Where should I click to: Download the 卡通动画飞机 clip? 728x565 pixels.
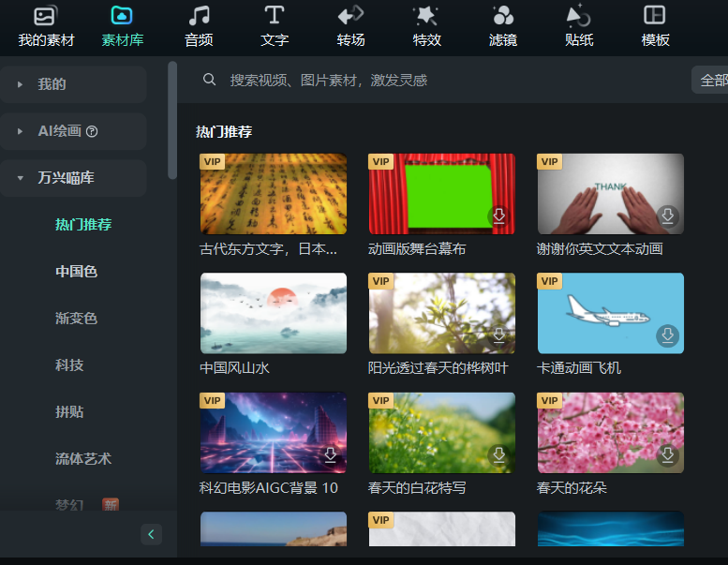click(x=667, y=335)
